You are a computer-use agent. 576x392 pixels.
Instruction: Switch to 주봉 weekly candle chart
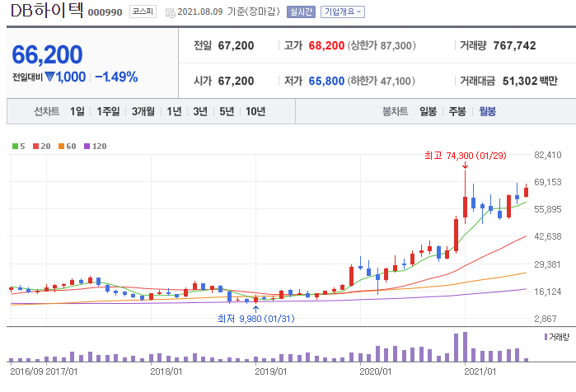tap(457, 111)
